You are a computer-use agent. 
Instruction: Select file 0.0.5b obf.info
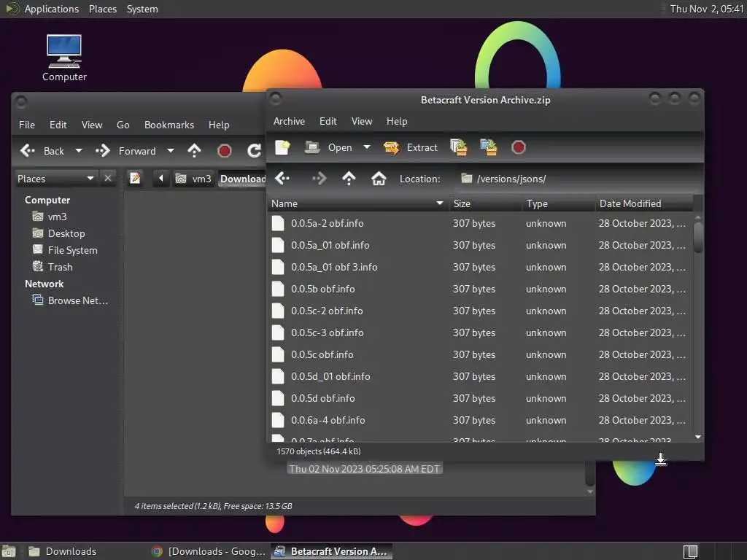coord(480,289)
